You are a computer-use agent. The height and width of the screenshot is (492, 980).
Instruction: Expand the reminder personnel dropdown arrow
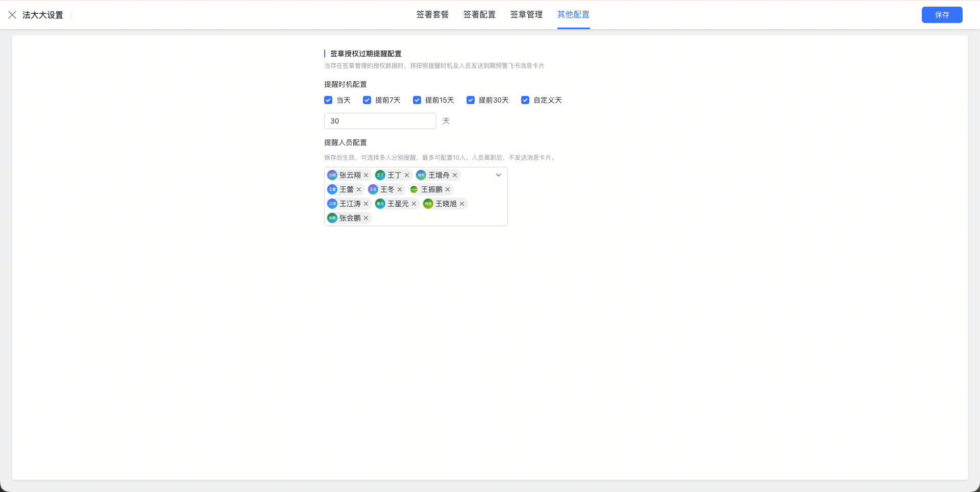[x=499, y=175]
